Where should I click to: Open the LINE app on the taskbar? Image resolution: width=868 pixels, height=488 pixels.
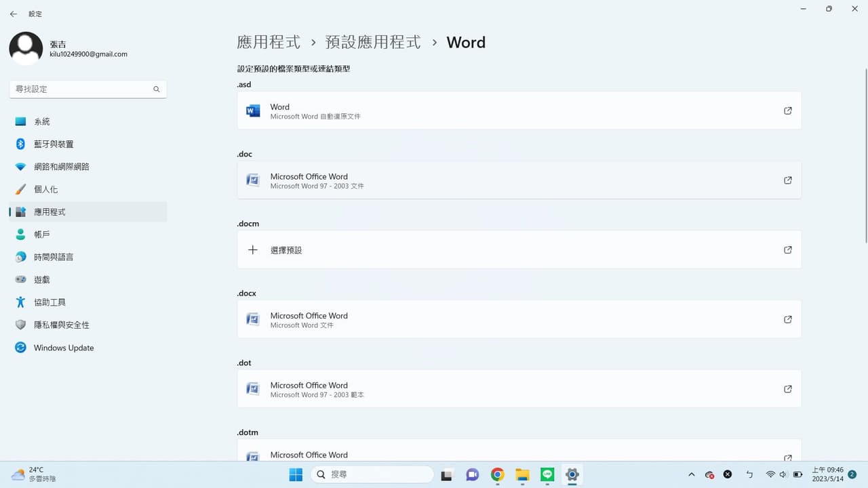(547, 474)
